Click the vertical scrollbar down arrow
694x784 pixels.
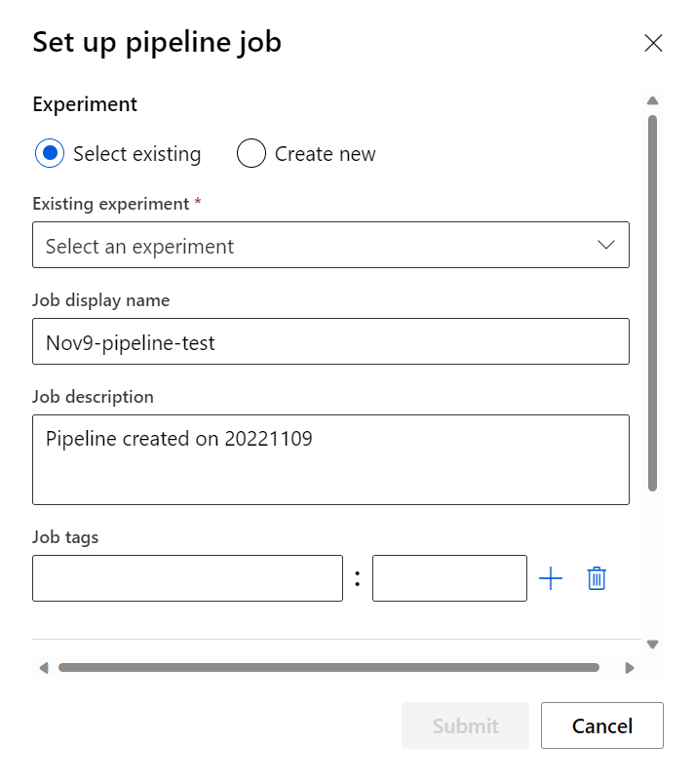pyautogui.click(x=653, y=644)
